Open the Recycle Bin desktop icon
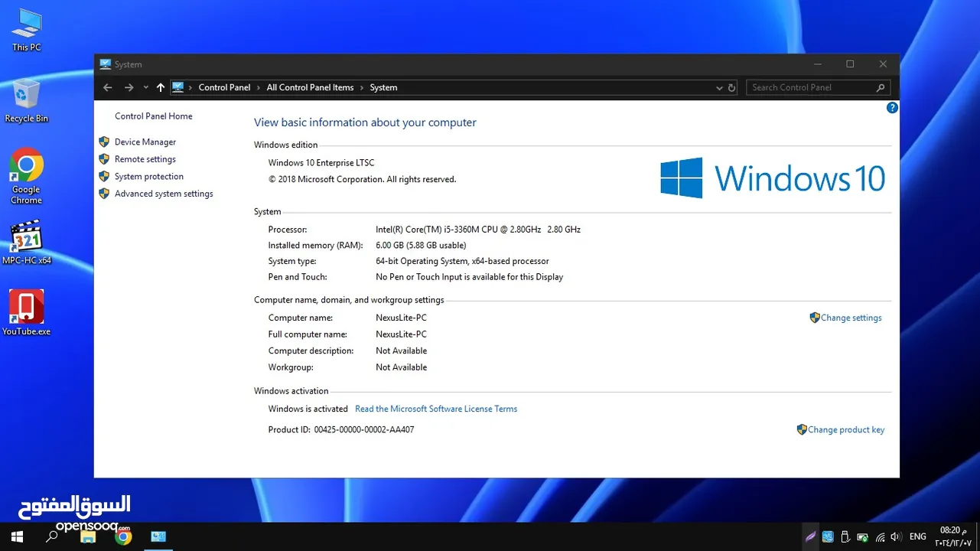Screen dimensions: 980x551 (x=26, y=100)
